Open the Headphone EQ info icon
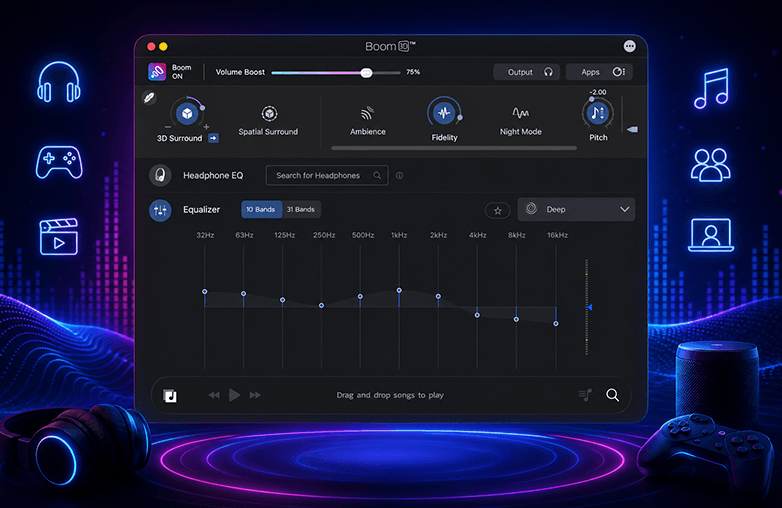Screen dimensions: 782x508 399,175
